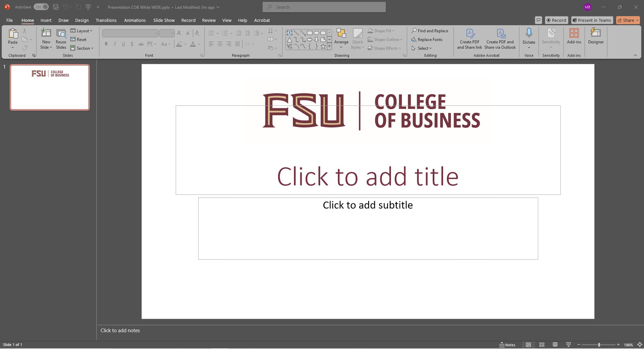Open the Select dropdown in Editing
644x349 pixels.
coord(422,48)
